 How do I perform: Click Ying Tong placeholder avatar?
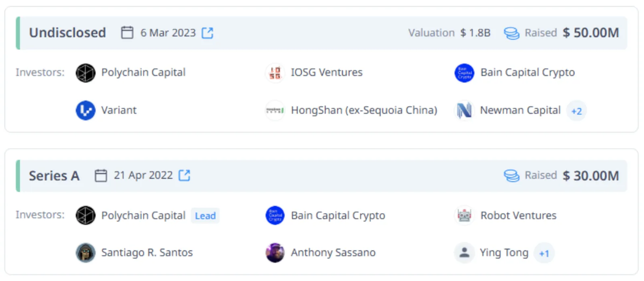click(464, 253)
